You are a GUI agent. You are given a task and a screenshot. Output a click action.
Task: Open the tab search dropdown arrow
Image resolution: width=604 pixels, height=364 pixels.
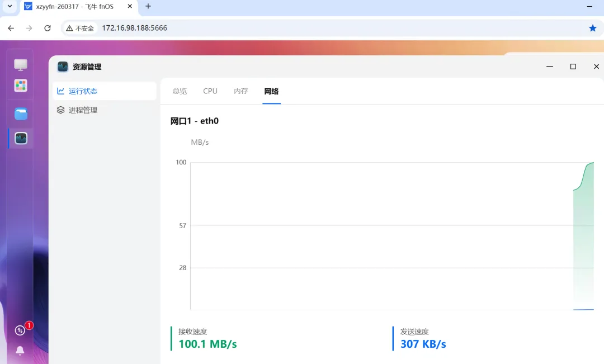10,6
